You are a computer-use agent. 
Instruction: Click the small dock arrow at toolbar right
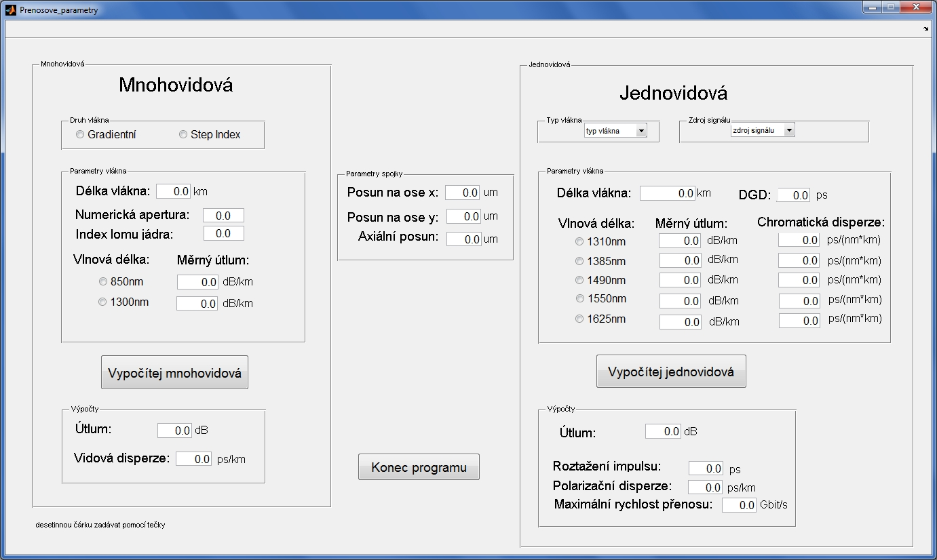pos(927,28)
